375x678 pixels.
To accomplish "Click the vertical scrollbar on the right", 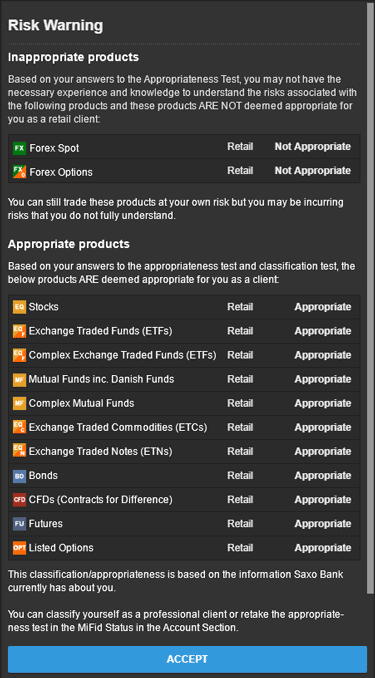I will pyautogui.click(x=370, y=298).
